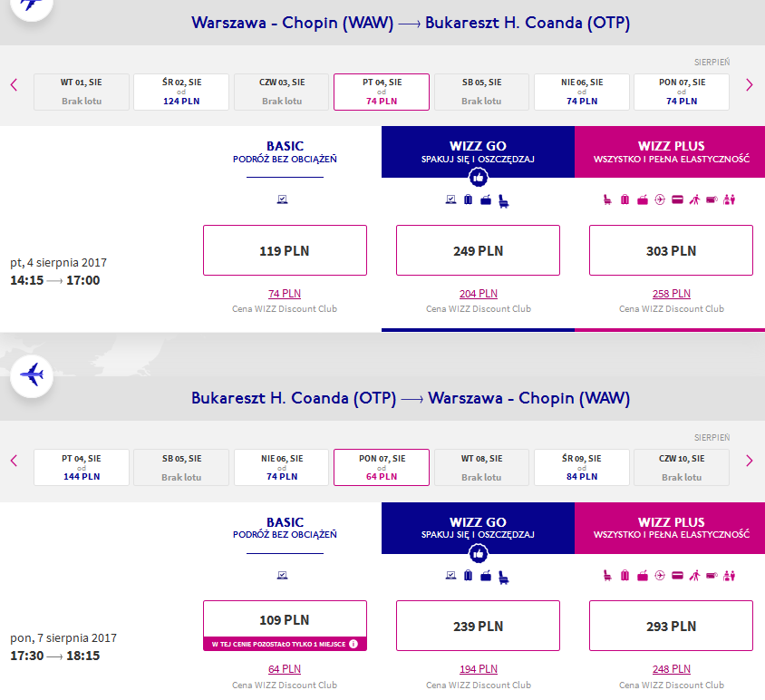Choose the 249 PLN WIZZ GO outbound fare
This screenshot has width=765, height=700.
click(x=479, y=250)
